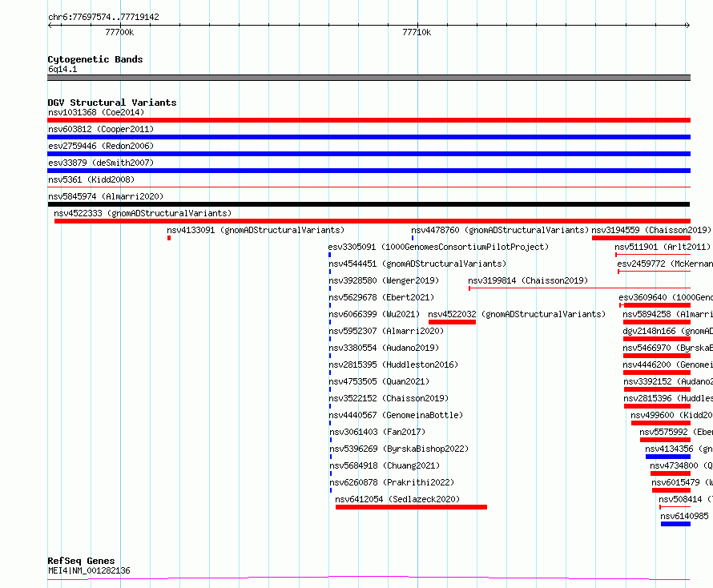Click the black bar under nsv5845974 (Almarri2020)
Screen dimensions: 713x588
pyautogui.click(x=369, y=204)
